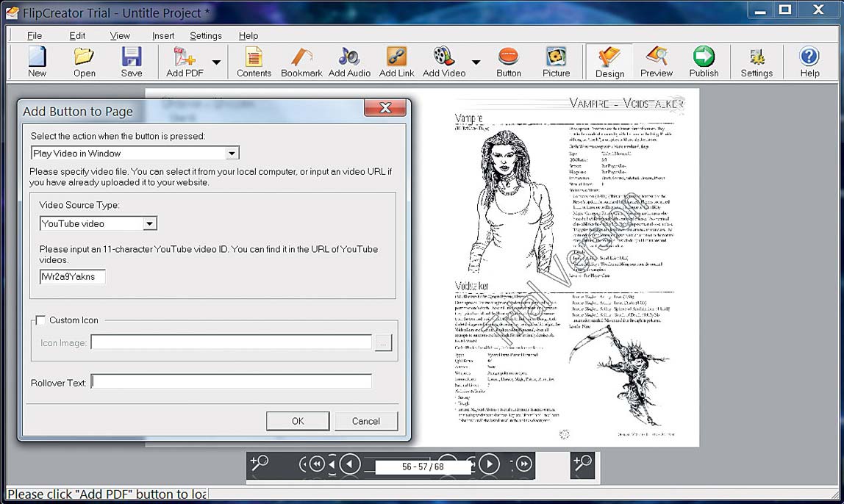Open the Insert menu
The image size is (844, 504).
click(163, 35)
